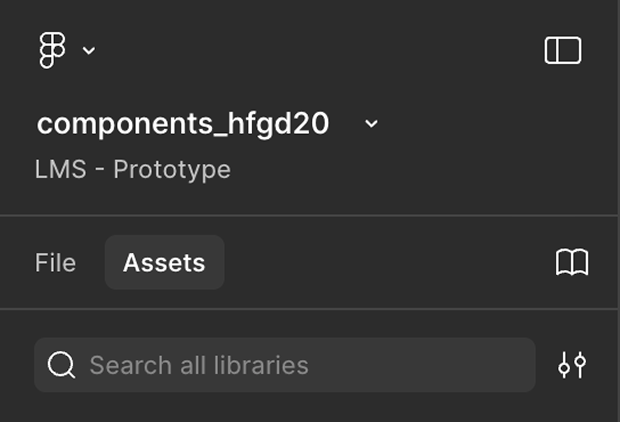Collapse the sidebar using the panel icon

pyautogui.click(x=563, y=50)
